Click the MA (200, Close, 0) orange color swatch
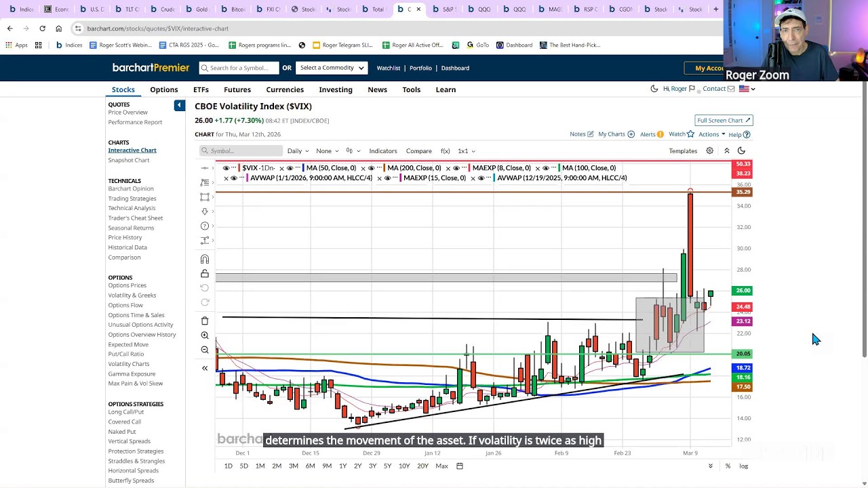Screen dimensions: 868x488 coord(384,168)
